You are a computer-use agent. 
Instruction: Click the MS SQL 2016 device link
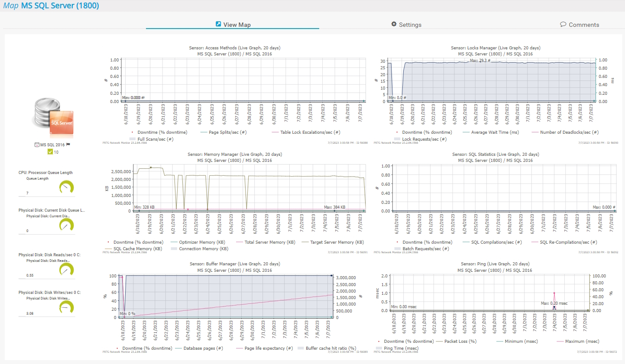[52, 145]
